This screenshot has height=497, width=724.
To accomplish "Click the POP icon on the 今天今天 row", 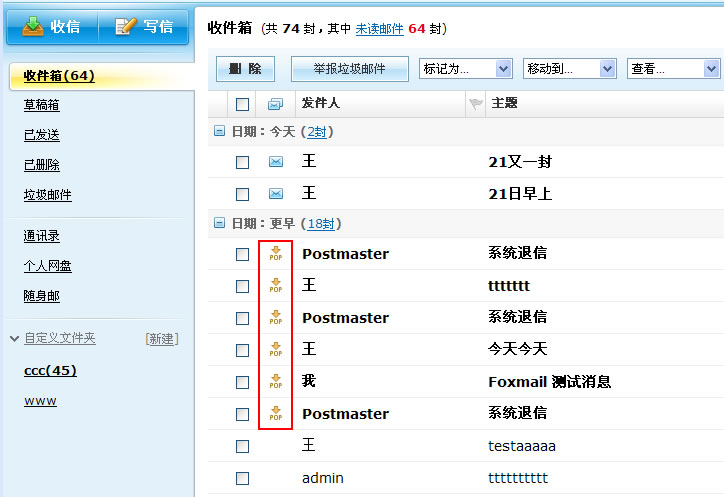I will (275, 350).
